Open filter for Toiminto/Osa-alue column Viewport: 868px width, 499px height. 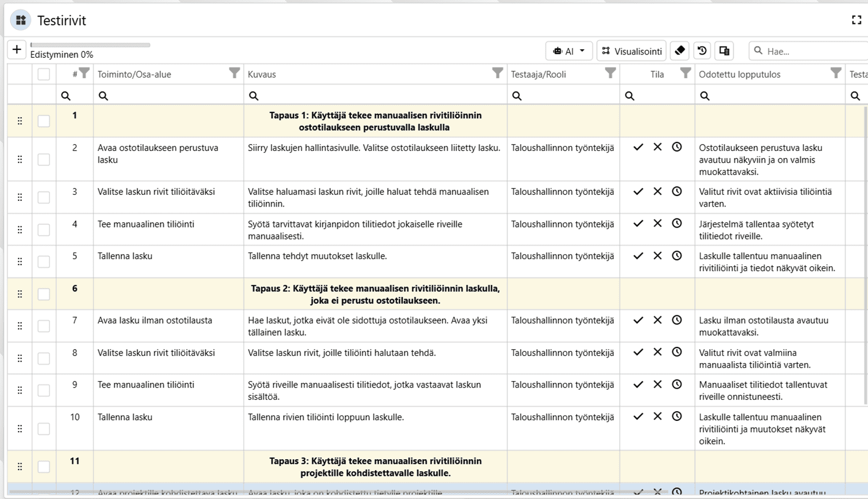234,73
